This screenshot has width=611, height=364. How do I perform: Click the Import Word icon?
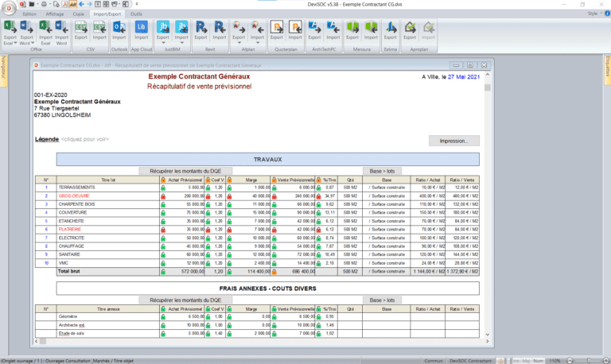61,28
